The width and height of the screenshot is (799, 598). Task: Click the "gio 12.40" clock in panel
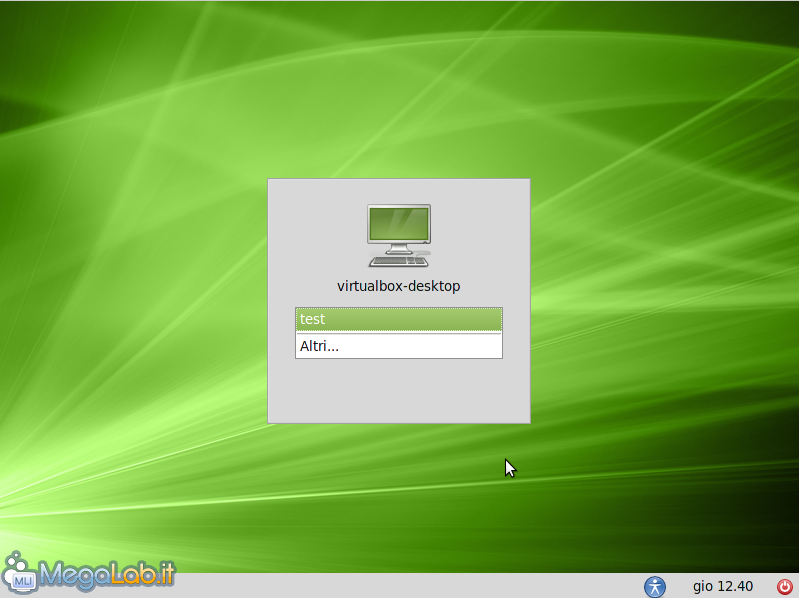(x=723, y=587)
